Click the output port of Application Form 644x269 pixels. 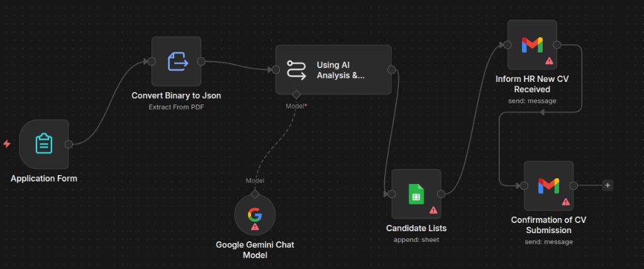(x=69, y=144)
